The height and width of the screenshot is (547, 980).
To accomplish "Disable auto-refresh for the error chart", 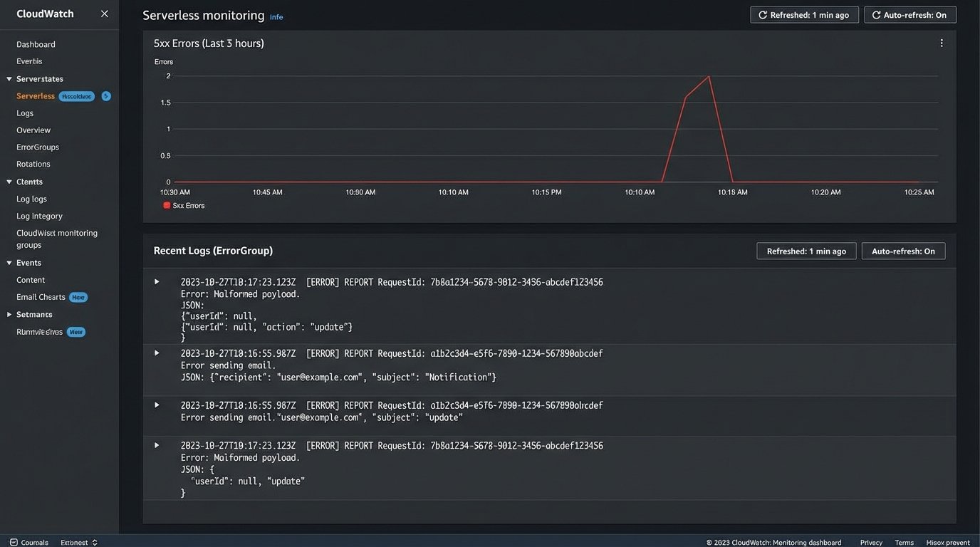I will [910, 14].
